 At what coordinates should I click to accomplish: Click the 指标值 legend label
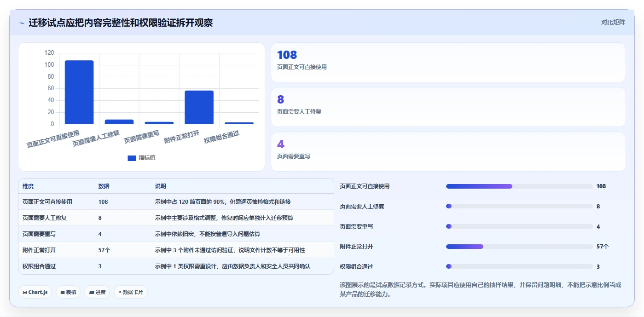[x=147, y=158]
